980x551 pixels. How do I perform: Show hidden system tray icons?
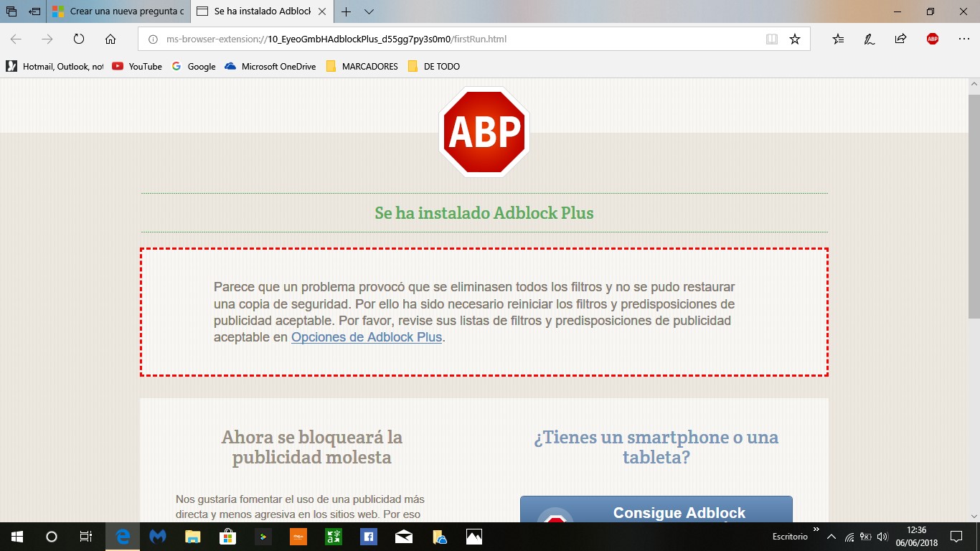[831, 537]
